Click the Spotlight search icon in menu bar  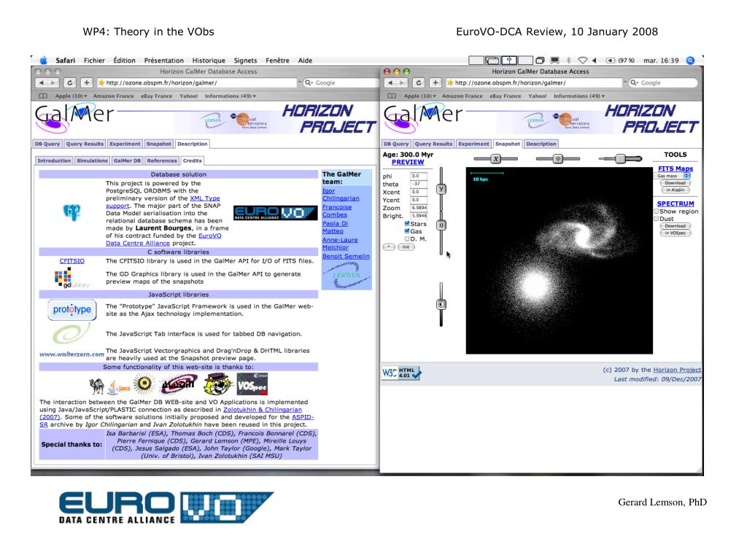pos(690,61)
